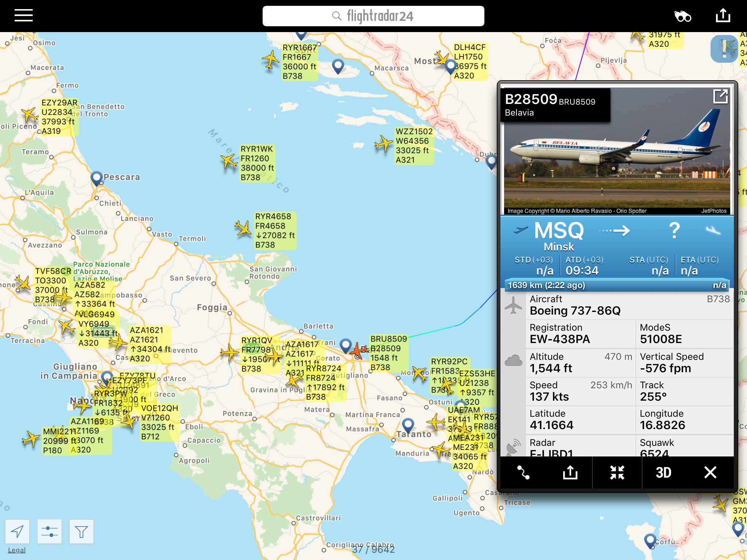The height and width of the screenshot is (560, 747).
Task: Collapse the flight panel with arrows icon
Action: [617, 472]
